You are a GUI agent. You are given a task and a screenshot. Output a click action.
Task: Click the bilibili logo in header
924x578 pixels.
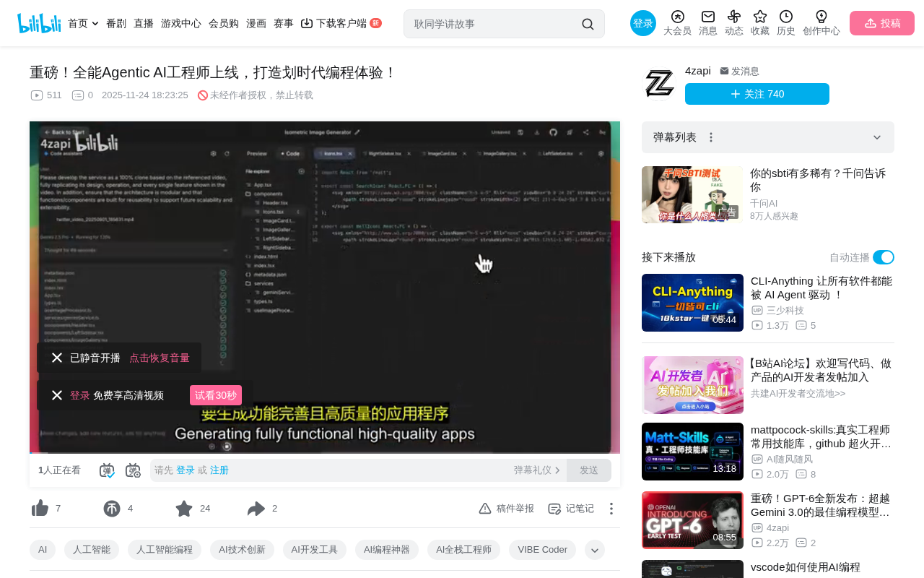point(39,23)
